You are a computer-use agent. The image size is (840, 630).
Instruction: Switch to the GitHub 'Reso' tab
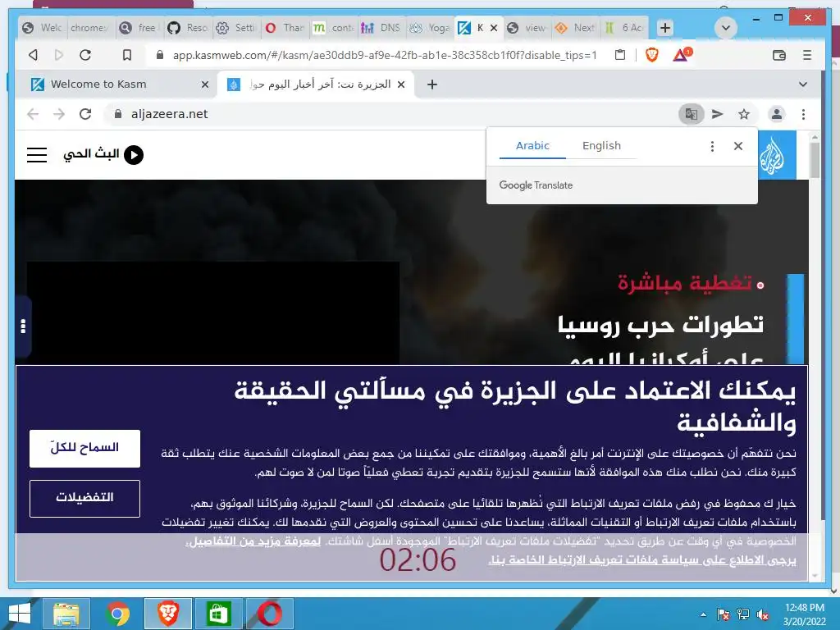coord(188,28)
